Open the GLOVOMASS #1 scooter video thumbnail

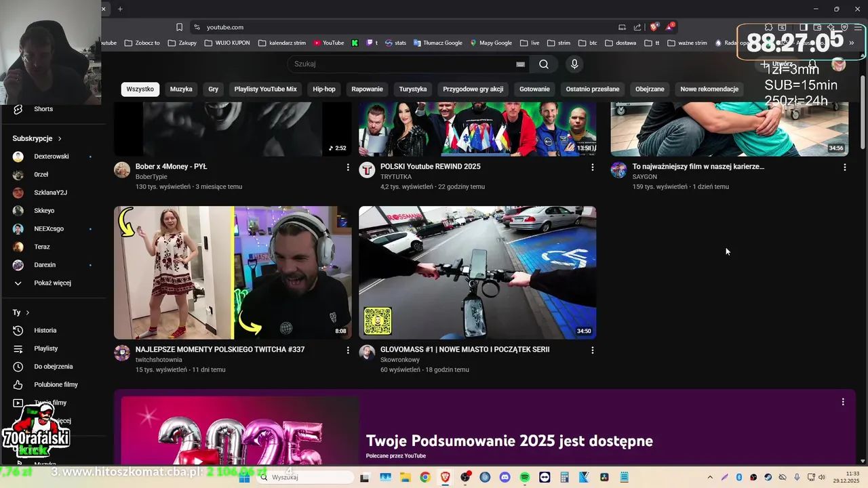[x=477, y=272]
